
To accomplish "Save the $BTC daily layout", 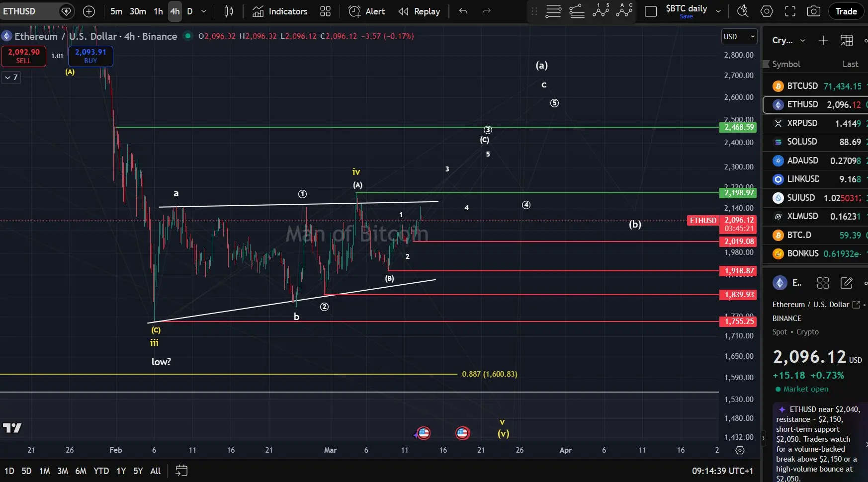I will click(x=686, y=16).
